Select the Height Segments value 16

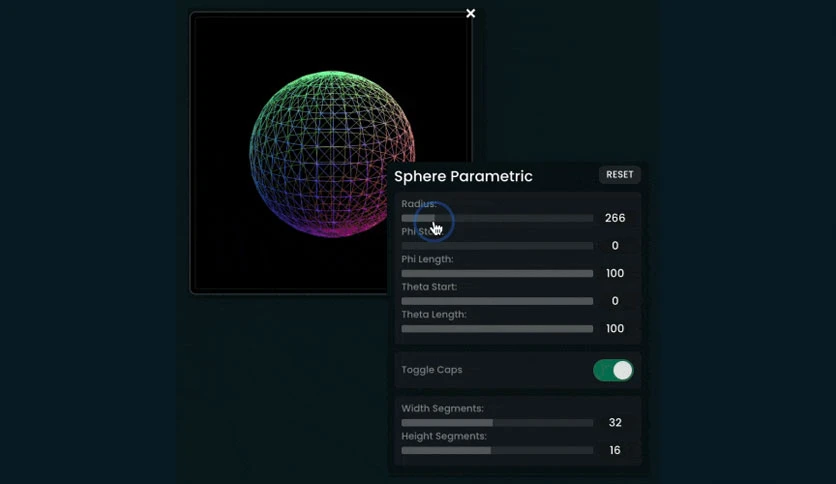[615, 450]
